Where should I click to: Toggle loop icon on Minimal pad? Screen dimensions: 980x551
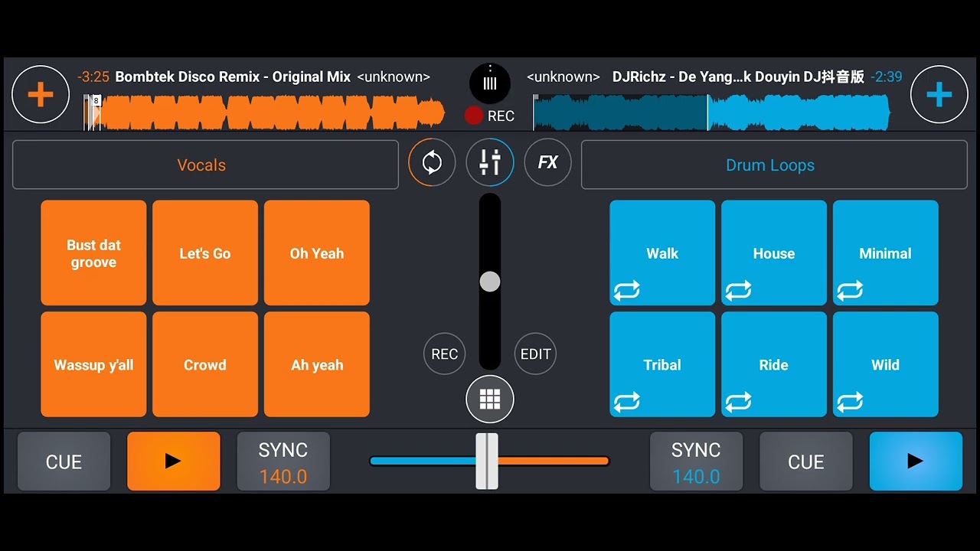(851, 291)
